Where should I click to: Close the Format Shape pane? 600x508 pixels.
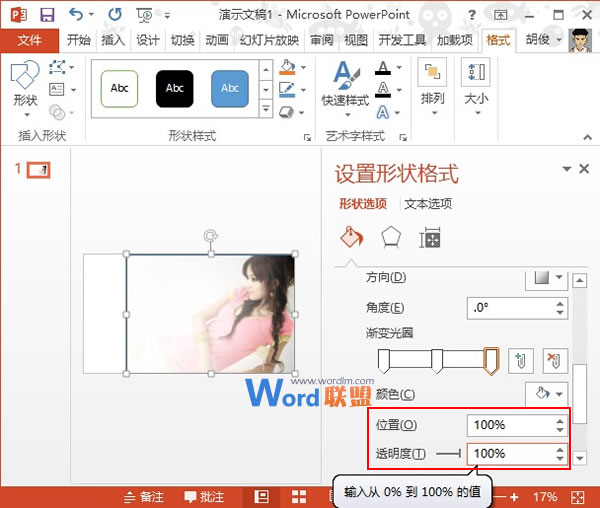coord(584,169)
